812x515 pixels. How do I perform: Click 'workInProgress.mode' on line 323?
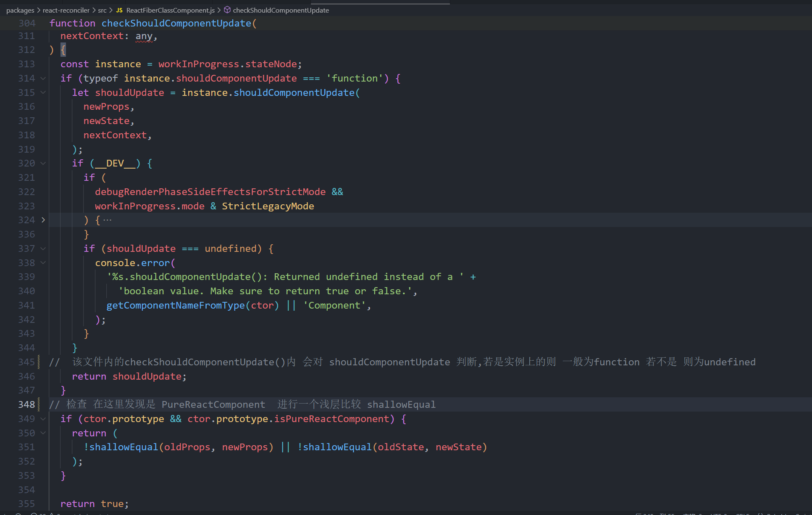coord(150,206)
